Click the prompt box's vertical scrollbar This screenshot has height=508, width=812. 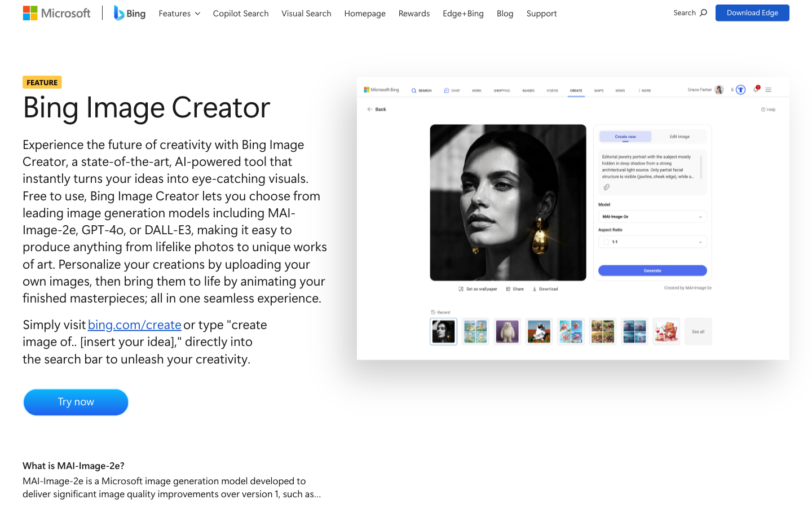tap(701, 167)
